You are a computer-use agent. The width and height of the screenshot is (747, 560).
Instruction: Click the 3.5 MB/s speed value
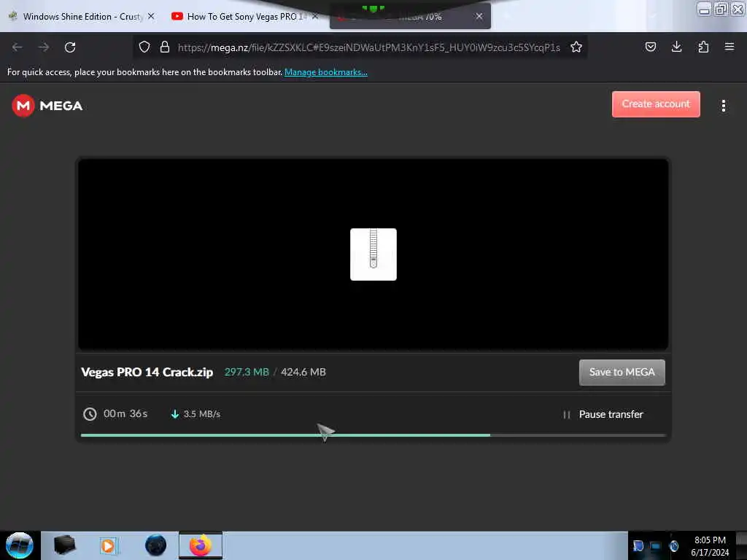click(202, 414)
